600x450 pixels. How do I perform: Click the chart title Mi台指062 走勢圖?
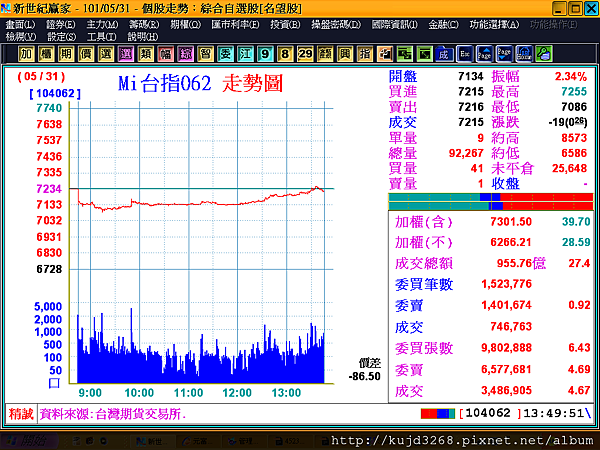point(201,83)
